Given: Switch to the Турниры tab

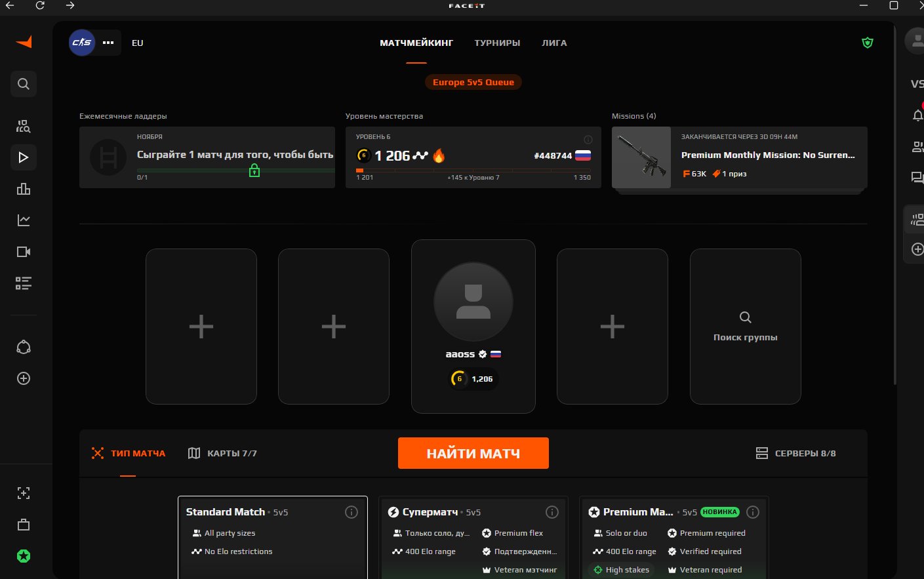Looking at the screenshot, I should [497, 43].
